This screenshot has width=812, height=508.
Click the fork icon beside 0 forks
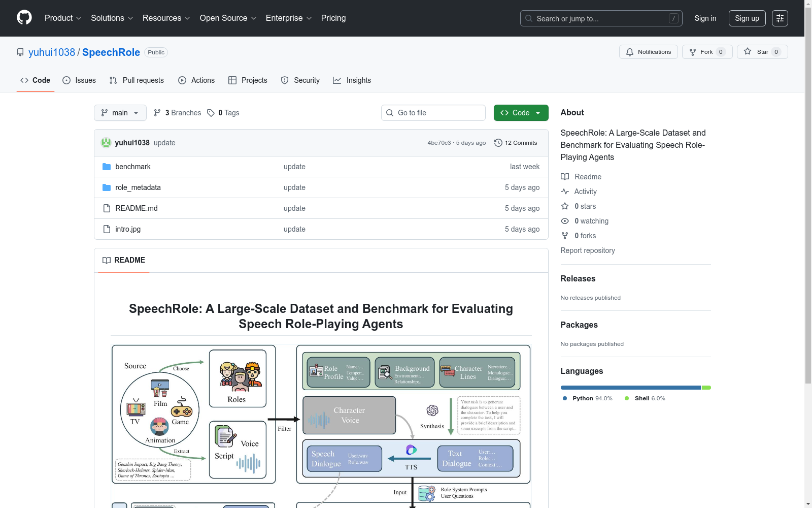(x=565, y=236)
